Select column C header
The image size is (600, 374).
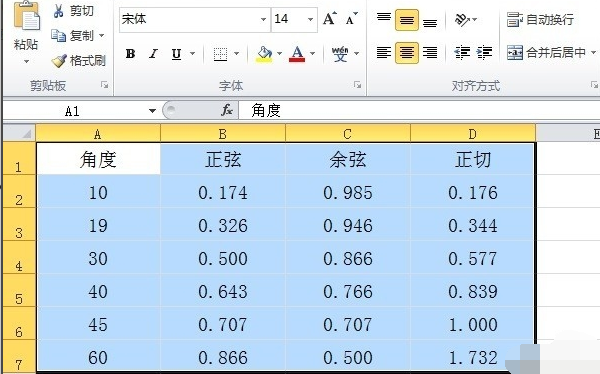click(x=348, y=134)
